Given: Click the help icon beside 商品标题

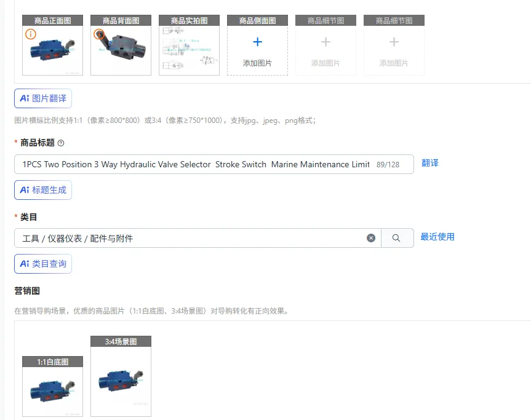Looking at the screenshot, I should tap(61, 143).
